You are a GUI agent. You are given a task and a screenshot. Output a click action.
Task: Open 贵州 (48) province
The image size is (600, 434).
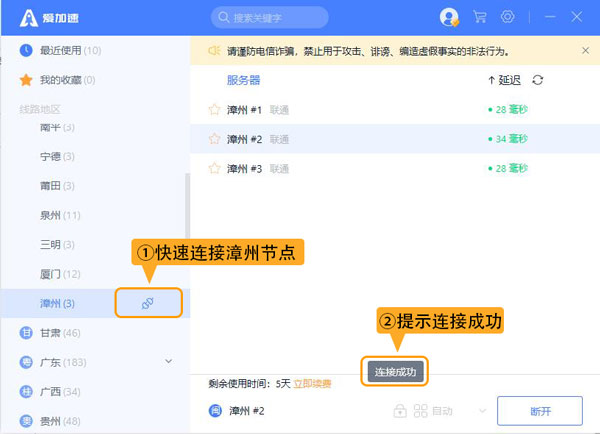pyautogui.click(x=60, y=421)
